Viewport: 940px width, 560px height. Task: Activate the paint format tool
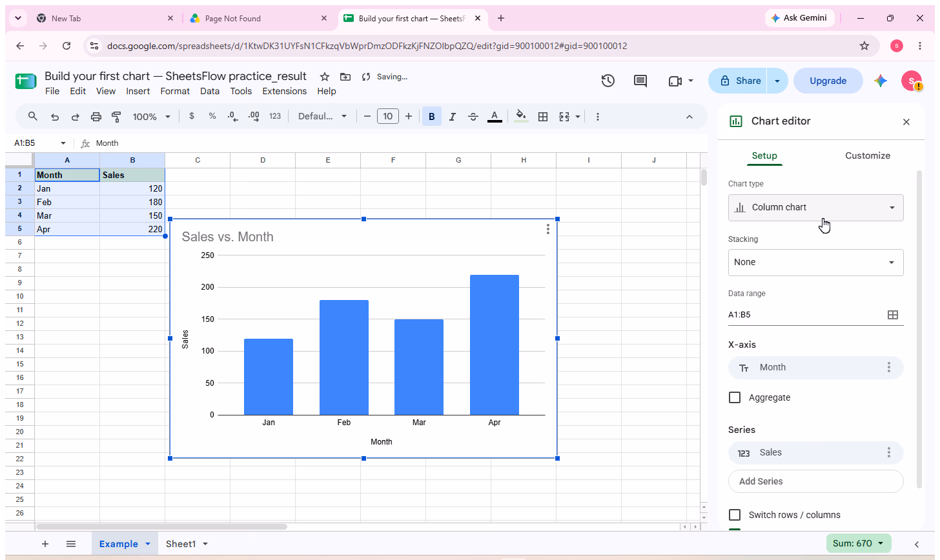[x=117, y=117]
